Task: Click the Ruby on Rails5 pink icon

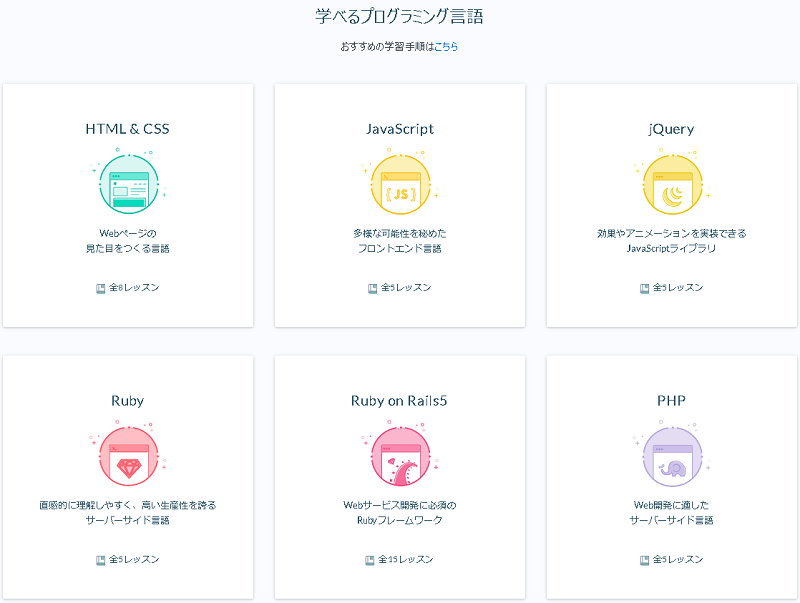Action: coord(401,456)
